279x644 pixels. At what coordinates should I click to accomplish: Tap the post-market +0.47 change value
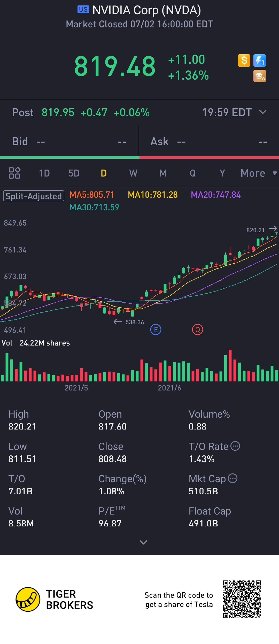point(94,112)
